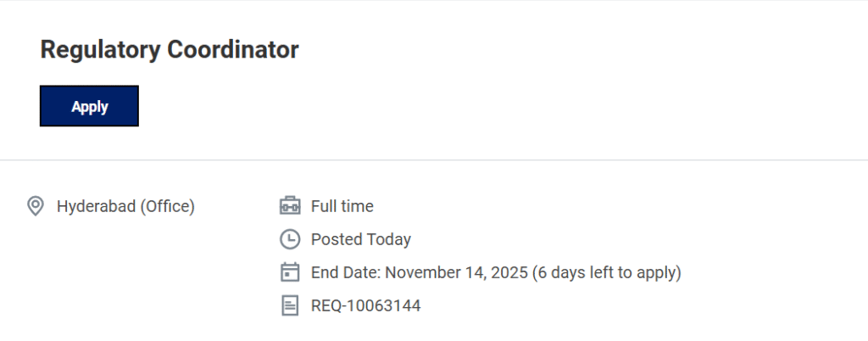Click the '(Office)' text after Hyderabad
The height and width of the screenshot is (341, 868).
point(167,206)
